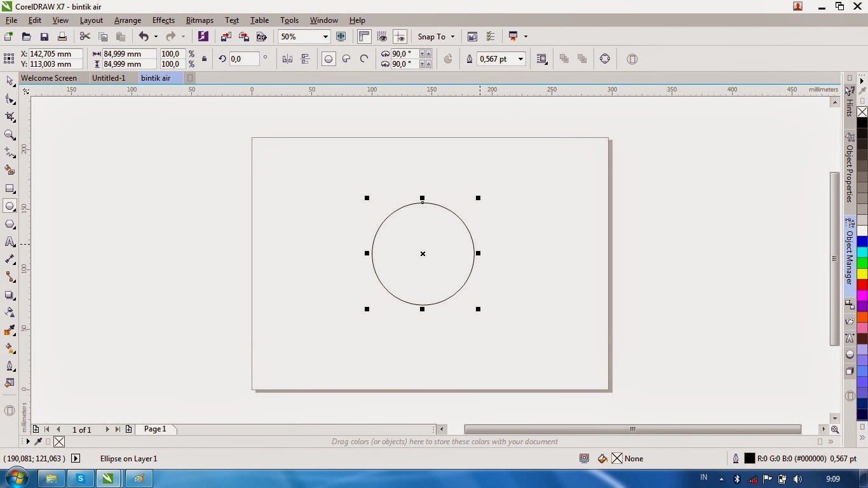Go to the next page arrow
Viewport: 868px width, 488px height.
pos(107,430)
